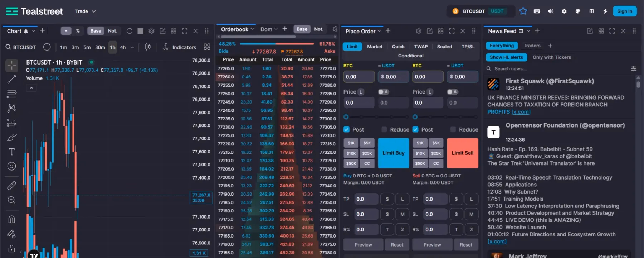Select the Scaled order tab
Image resolution: width=644 pixels, height=258 pixels.
pos(444,47)
